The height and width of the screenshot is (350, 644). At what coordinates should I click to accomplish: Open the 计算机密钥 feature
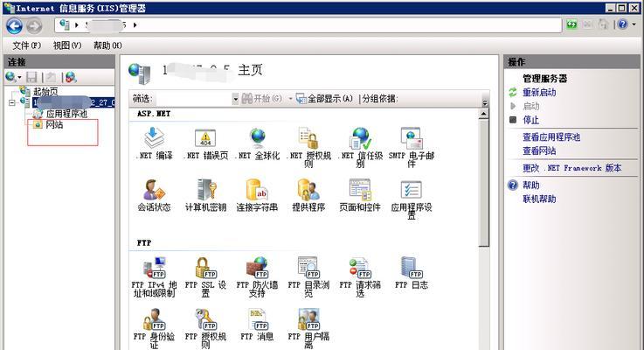point(205,195)
